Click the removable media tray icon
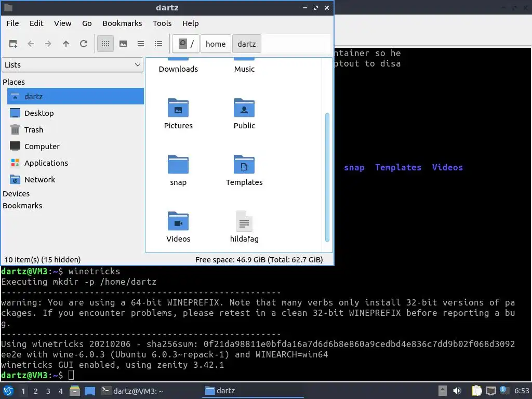This screenshot has height=399, width=532. point(443,391)
